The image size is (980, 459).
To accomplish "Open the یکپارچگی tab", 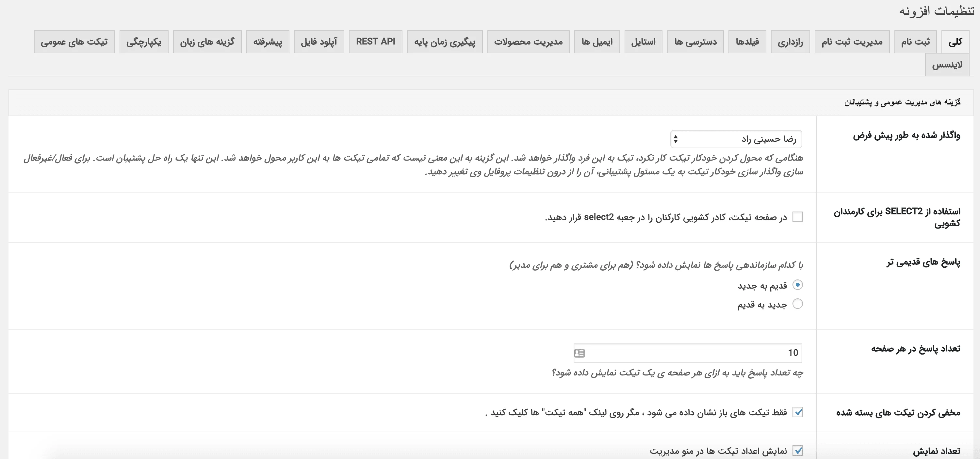I will (144, 41).
